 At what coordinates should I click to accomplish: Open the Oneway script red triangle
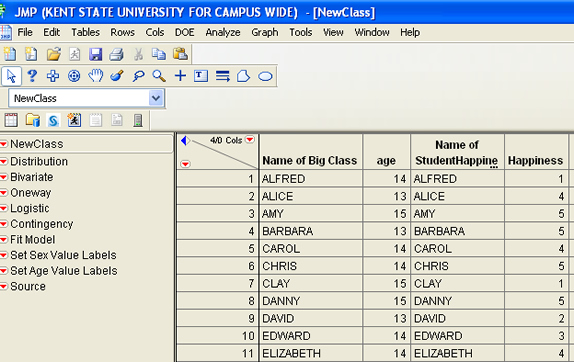pyautogui.click(x=4, y=193)
